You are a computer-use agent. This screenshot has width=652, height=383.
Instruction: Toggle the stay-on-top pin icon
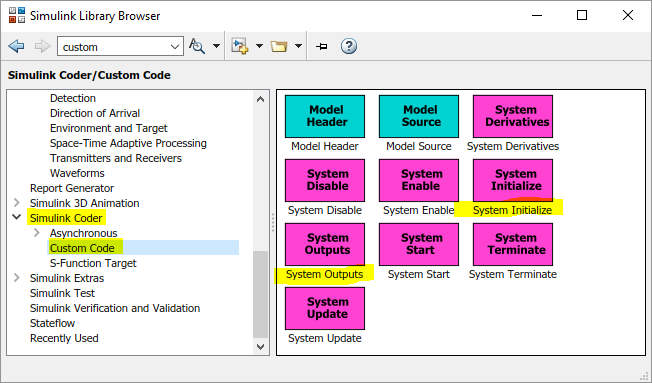(321, 46)
